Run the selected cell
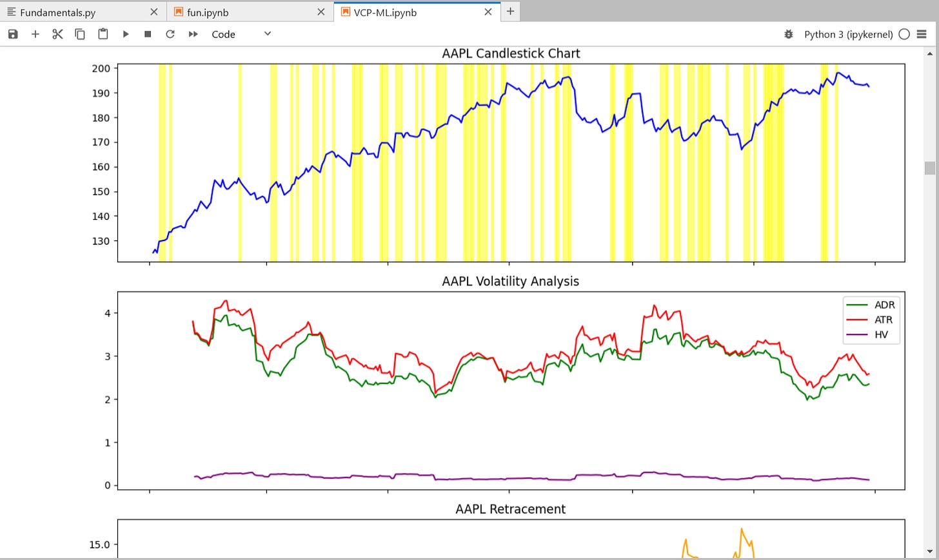This screenshot has width=939, height=560. click(x=126, y=34)
